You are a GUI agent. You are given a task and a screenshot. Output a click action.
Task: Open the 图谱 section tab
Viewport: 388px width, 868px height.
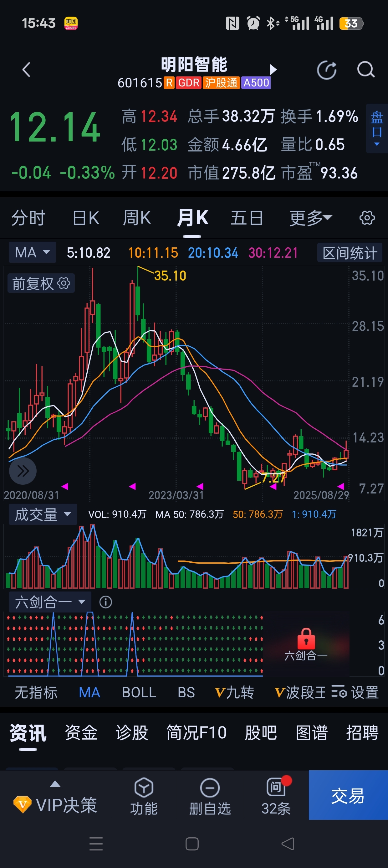coord(312,733)
